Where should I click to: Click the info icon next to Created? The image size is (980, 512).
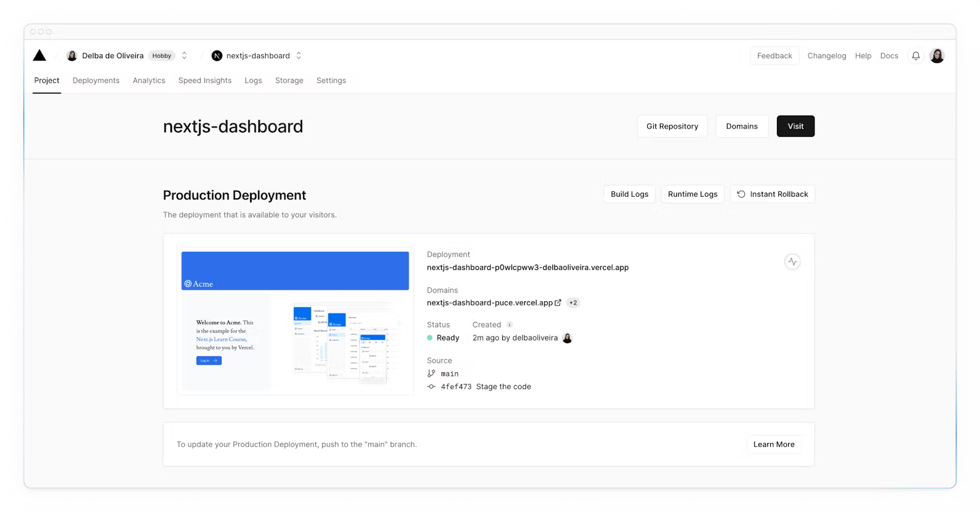[509, 325]
